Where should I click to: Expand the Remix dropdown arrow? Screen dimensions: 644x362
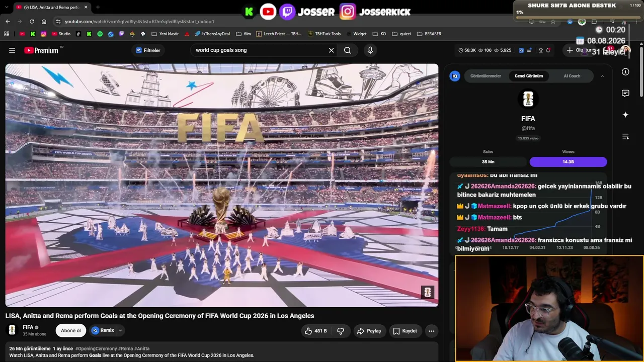(x=120, y=330)
